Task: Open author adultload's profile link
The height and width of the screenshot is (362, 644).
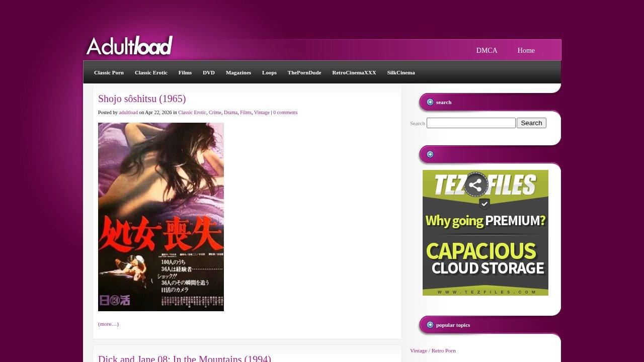Action: coord(128,113)
